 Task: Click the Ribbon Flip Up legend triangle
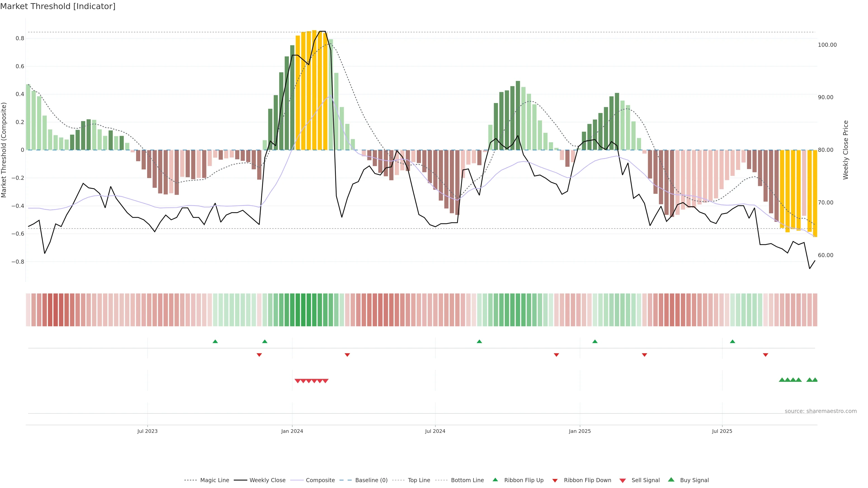click(x=495, y=480)
